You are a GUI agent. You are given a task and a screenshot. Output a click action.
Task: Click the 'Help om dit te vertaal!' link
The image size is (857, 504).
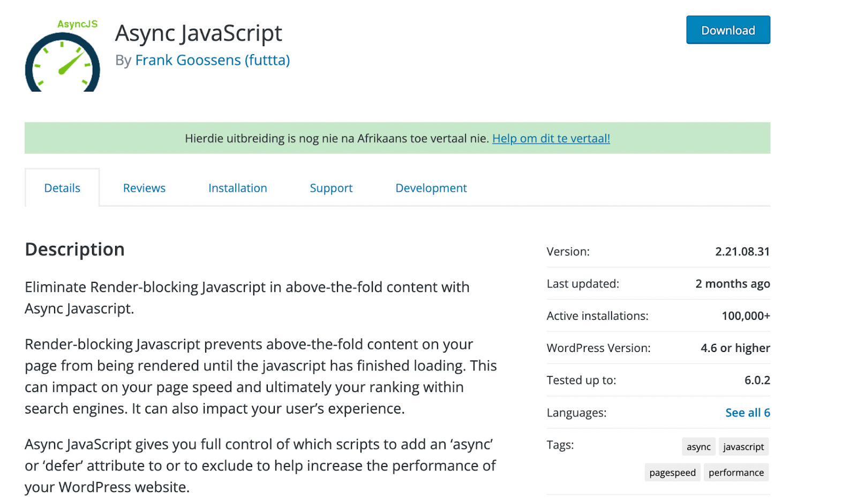coord(551,138)
